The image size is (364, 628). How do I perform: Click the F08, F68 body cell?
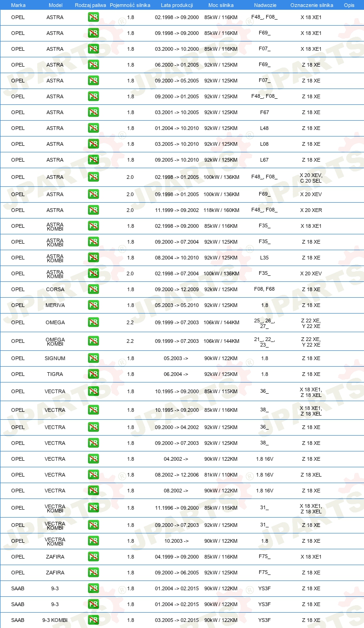[264, 289]
